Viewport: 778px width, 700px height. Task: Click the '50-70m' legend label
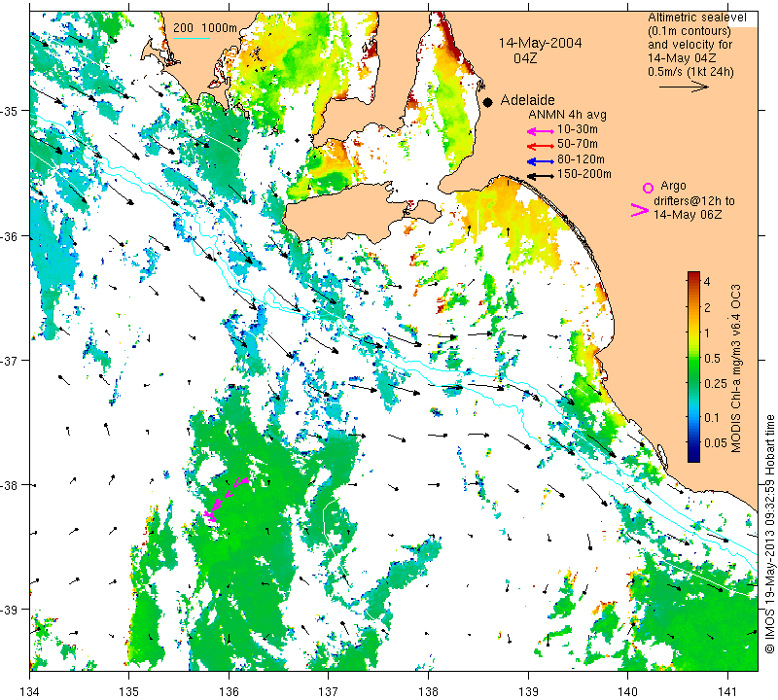[x=578, y=144]
